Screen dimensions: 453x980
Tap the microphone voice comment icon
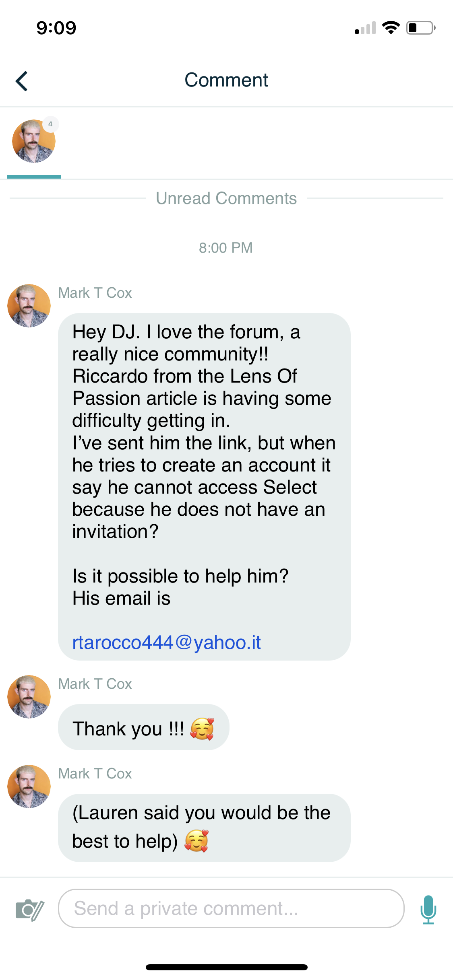pyautogui.click(x=428, y=909)
